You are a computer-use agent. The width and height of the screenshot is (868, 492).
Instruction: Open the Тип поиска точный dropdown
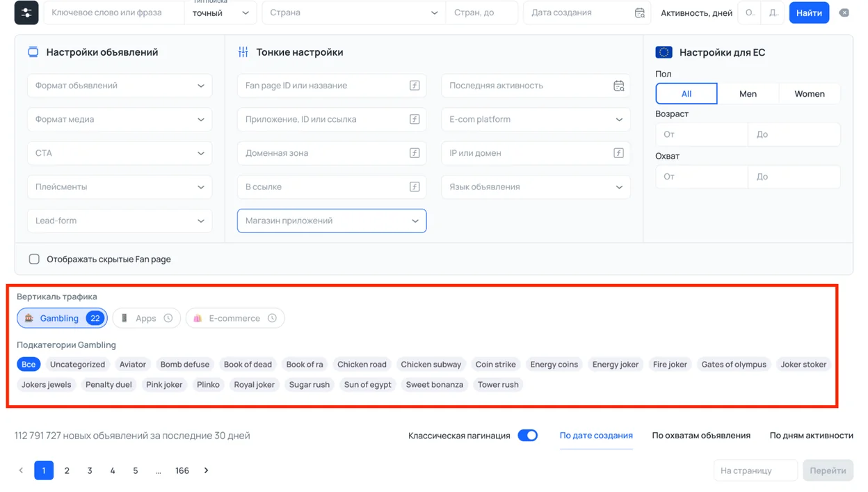[220, 13]
